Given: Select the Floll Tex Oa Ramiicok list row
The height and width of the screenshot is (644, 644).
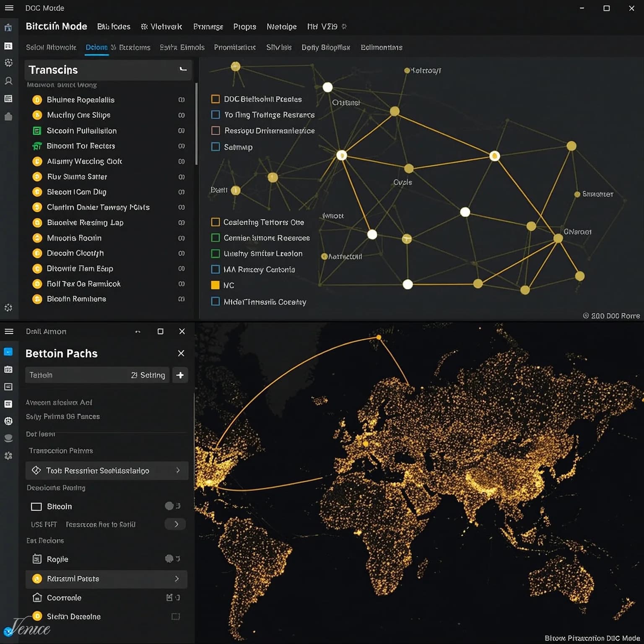Looking at the screenshot, I should click(x=108, y=284).
